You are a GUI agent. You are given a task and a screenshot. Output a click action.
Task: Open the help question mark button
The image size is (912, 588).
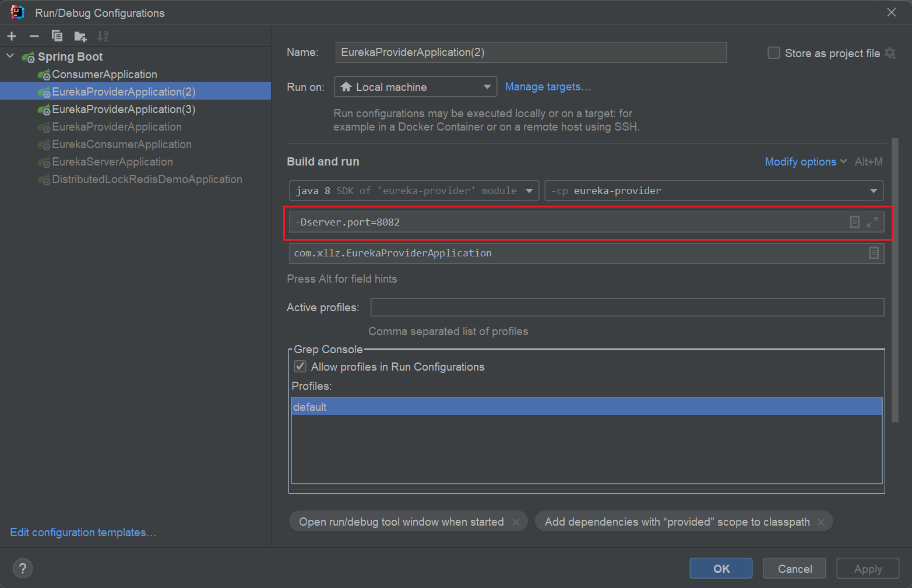point(23,568)
